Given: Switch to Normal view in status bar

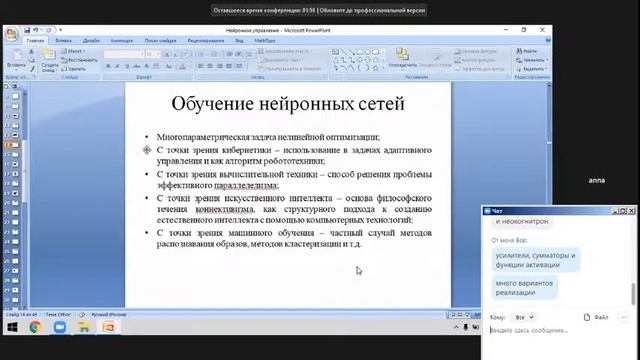Looking at the screenshot, I should click(x=452, y=315).
